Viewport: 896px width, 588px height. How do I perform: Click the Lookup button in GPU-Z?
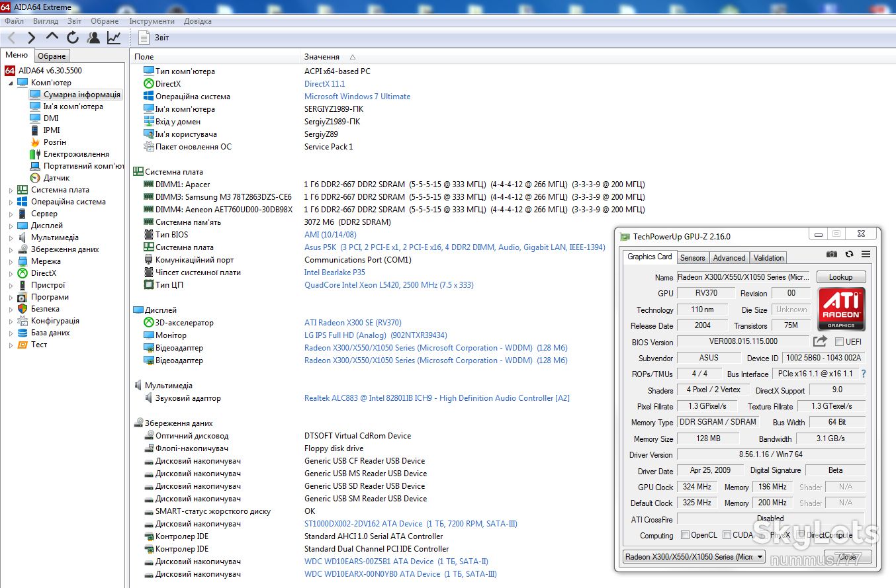coord(840,277)
